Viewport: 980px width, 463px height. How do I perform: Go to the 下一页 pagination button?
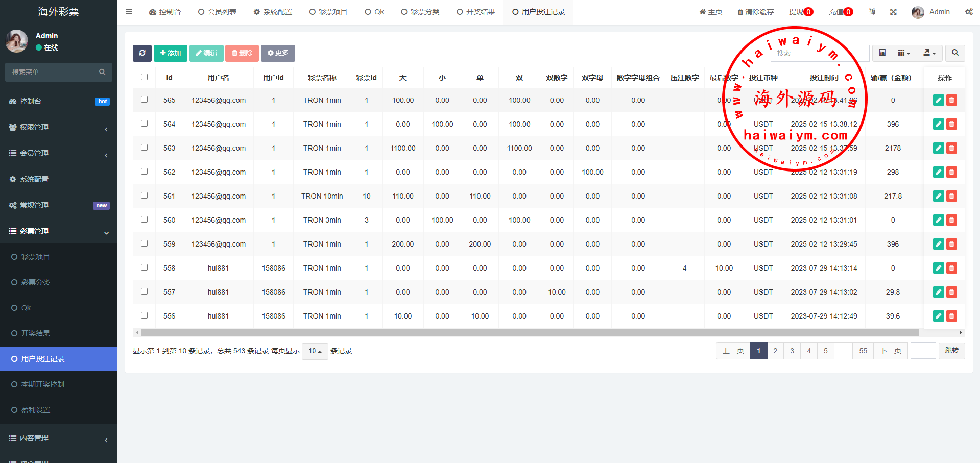click(890, 351)
